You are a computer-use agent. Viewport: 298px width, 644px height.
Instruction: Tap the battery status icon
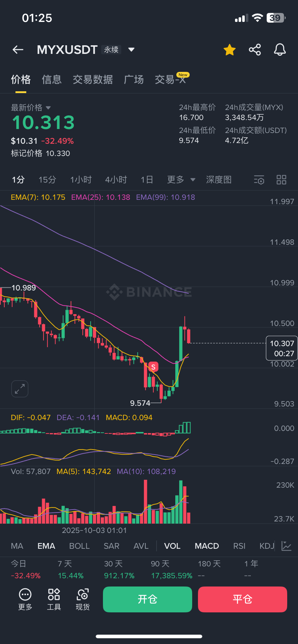276,18
